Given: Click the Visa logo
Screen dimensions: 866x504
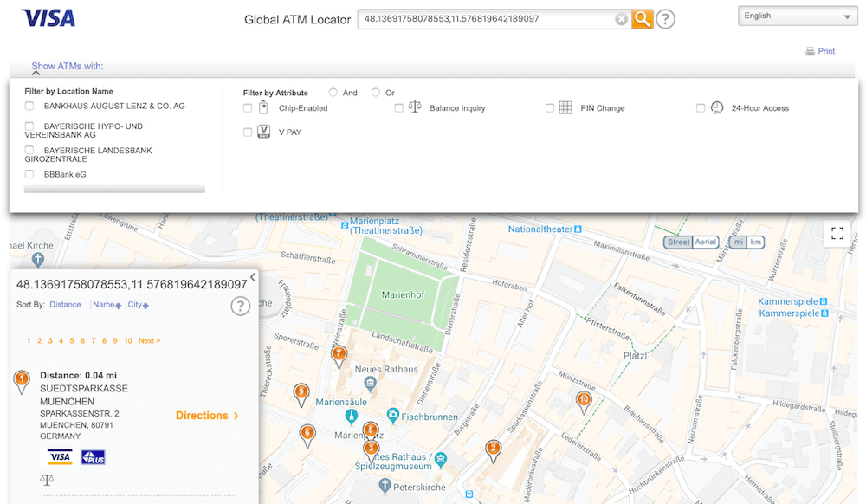Looking at the screenshot, I should pyautogui.click(x=48, y=17).
